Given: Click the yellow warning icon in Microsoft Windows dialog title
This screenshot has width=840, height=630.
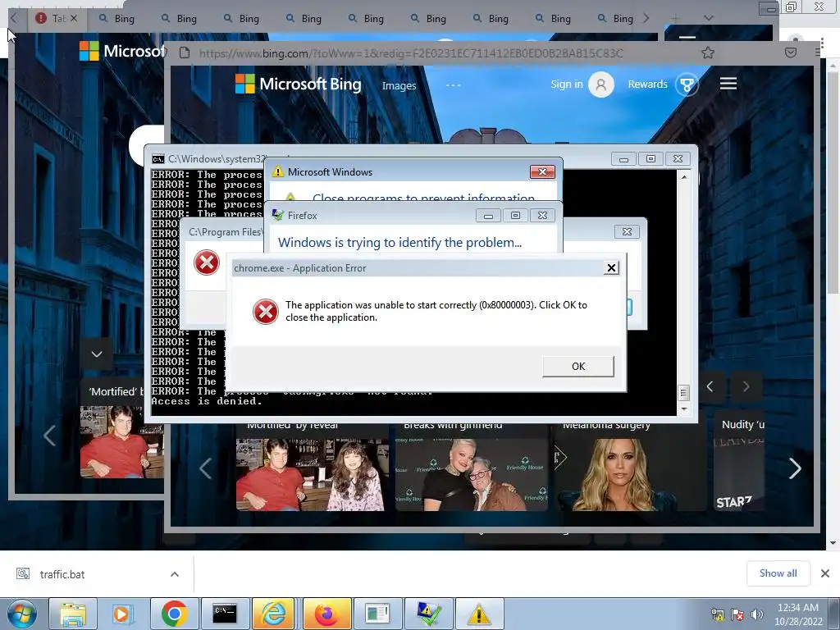Looking at the screenshot, I should [x=277, y=171].
